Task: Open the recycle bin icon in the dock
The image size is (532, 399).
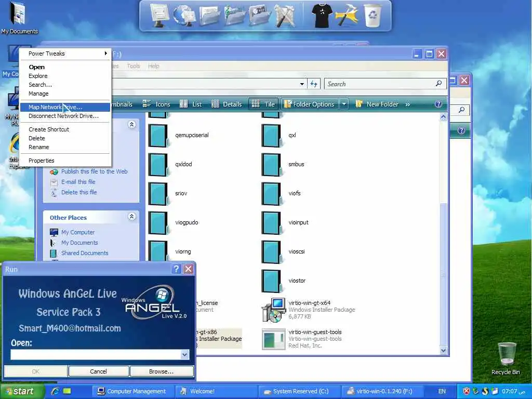Action: [x=373, y=16]
